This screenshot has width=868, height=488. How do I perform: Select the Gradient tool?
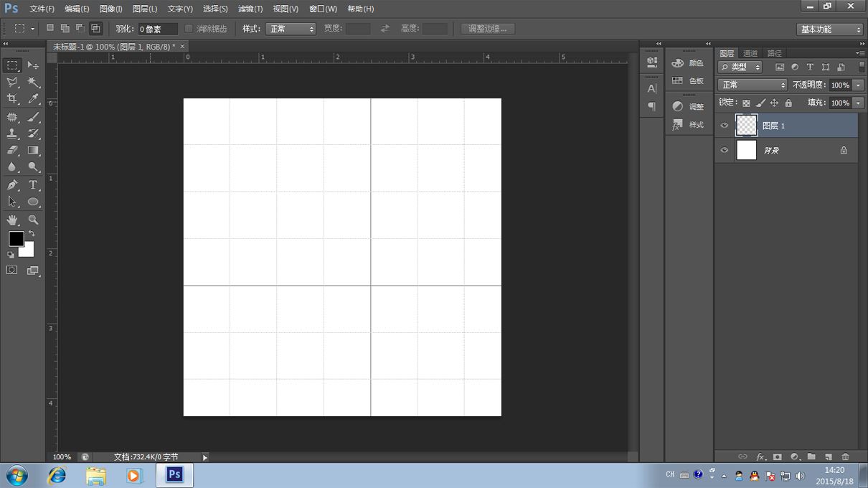click(x=33, y=151)
